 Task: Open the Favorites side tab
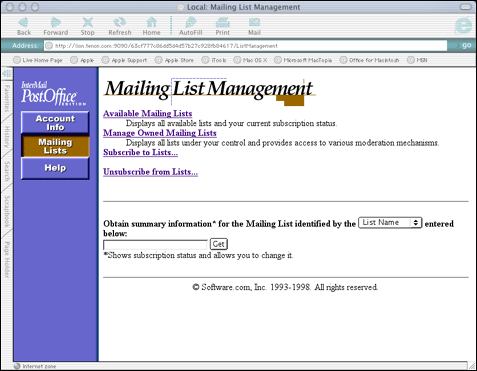coord(7,98)
